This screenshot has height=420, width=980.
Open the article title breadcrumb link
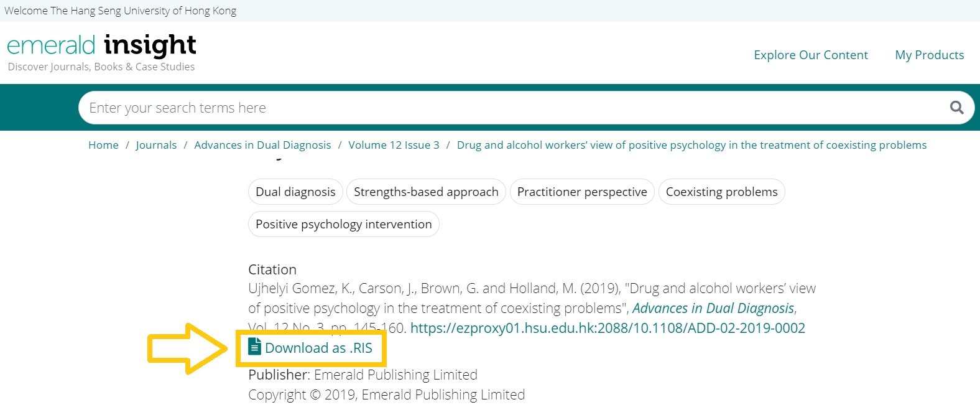[691, 145]
